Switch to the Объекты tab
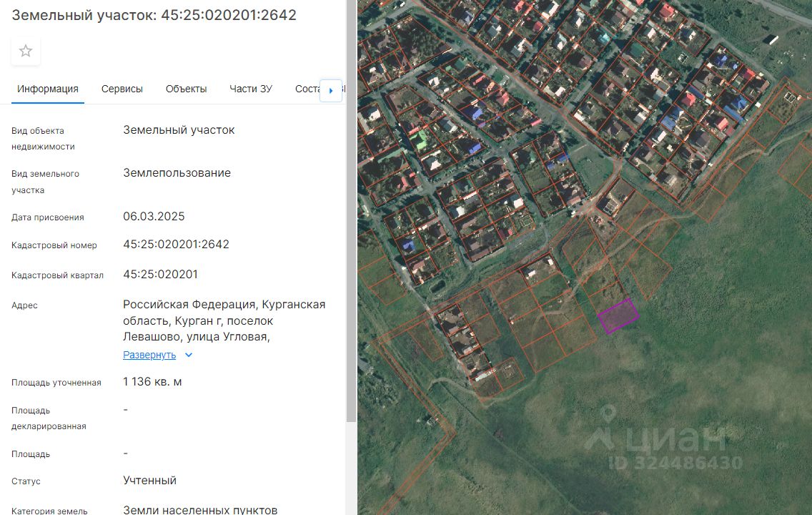Screen dimensions: 812x515 (186, 89)
